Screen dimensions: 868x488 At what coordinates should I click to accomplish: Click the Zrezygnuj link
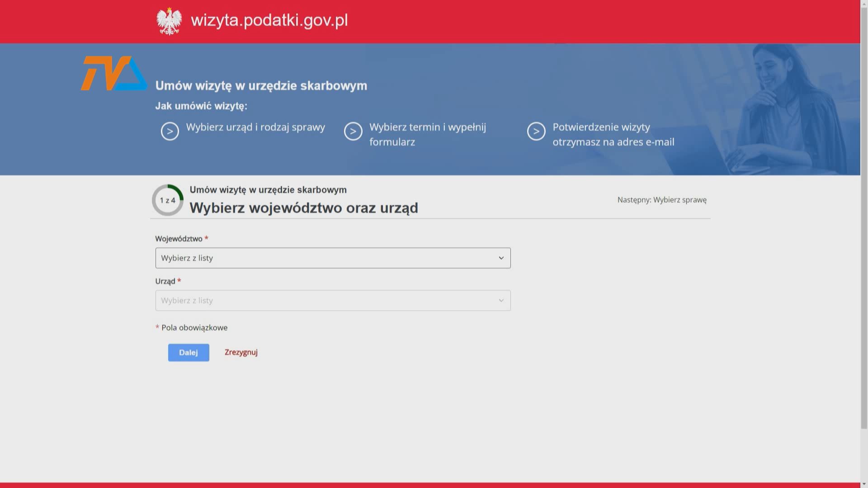pos(241,352)
